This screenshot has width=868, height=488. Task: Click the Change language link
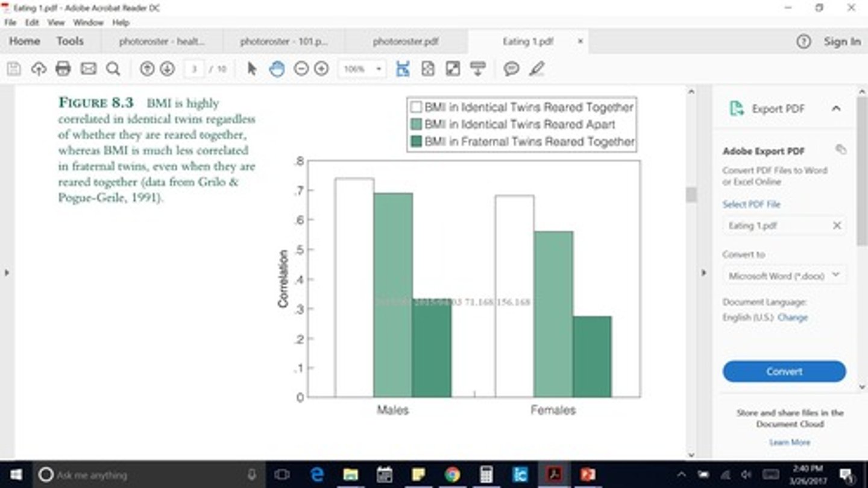coord(792,317)
